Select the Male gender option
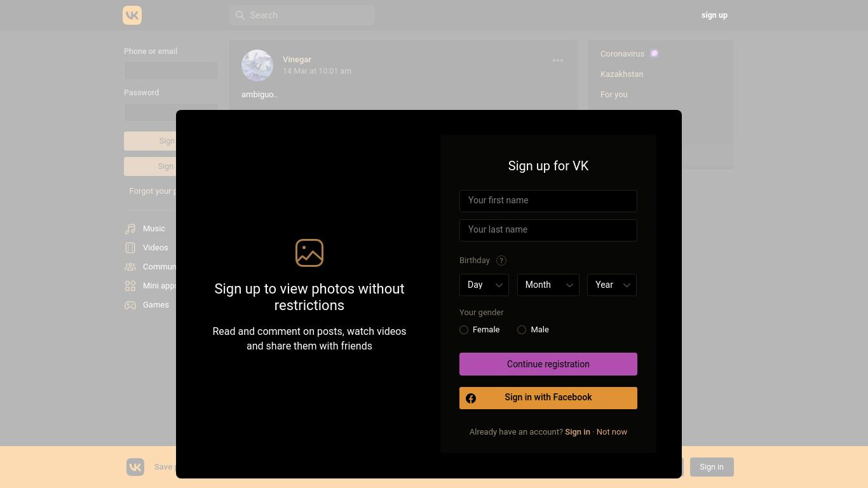 (x=533, y=330)
